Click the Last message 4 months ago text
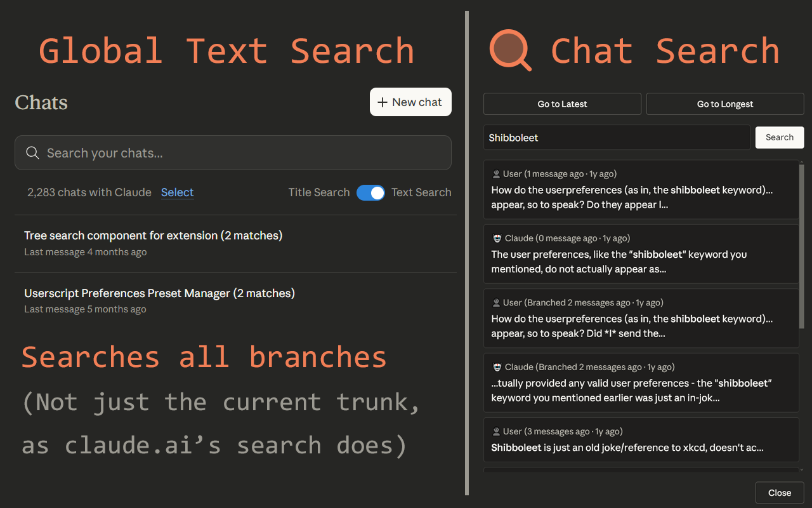 coord(86,252)
